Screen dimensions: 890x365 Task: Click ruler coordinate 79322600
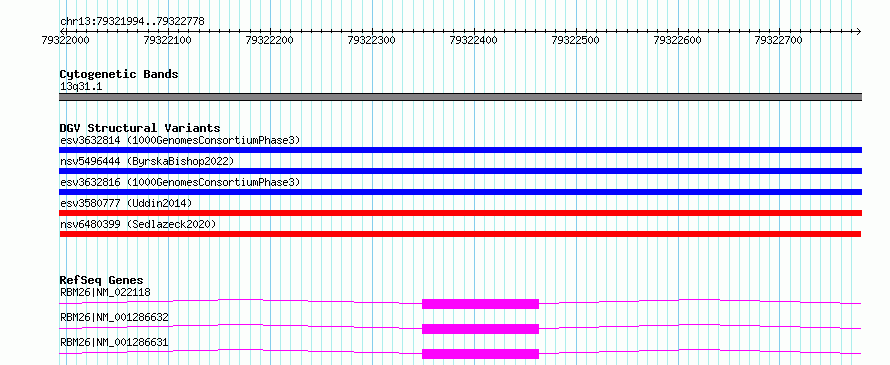coord(678,40)
